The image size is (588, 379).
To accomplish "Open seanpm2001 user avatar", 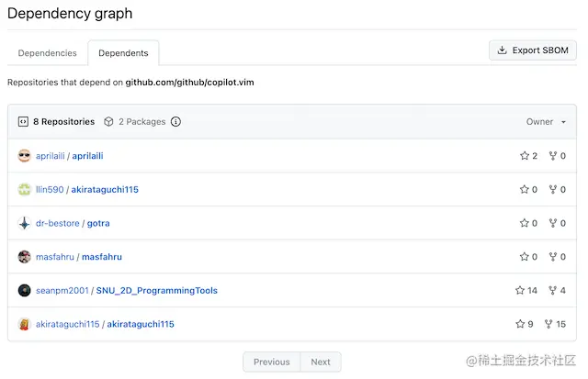I will point(25,291).
